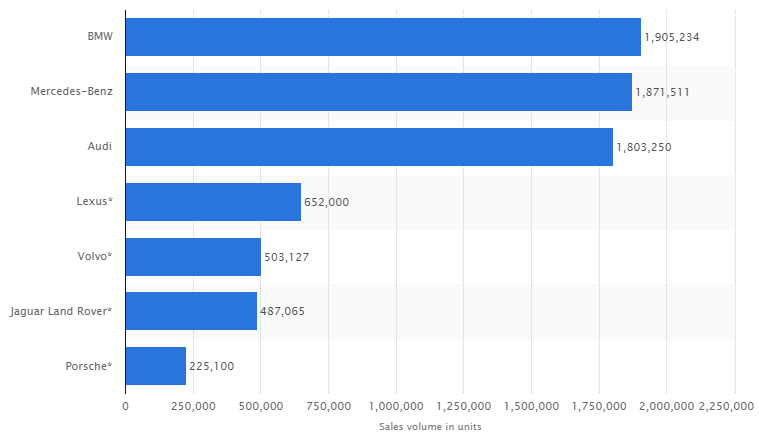Click the 1,250,000 axis tick label
The width and height of the screenshot is (759, 446).
pyautogui.click(x=464, y=406)
